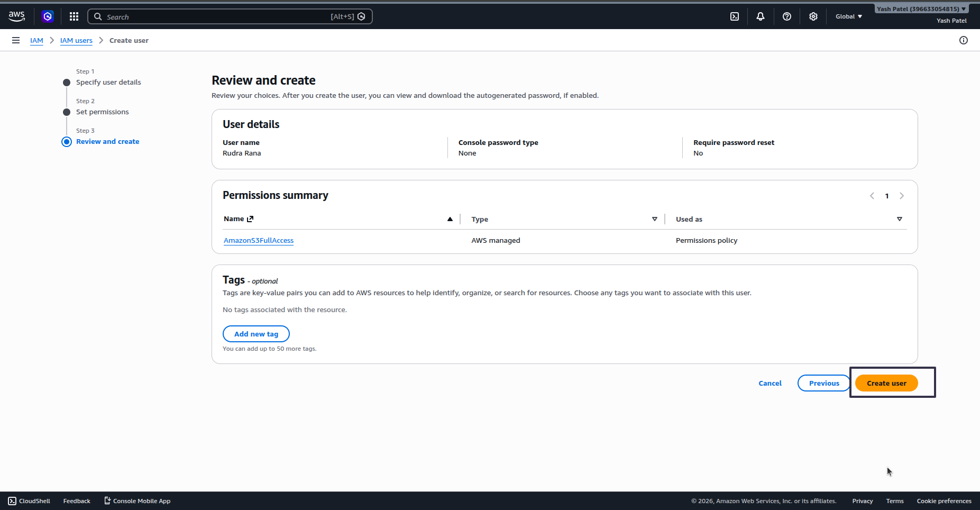This screenshot has width=980, height=510.
Task: Click the Create user breadcrumb text
Action: tap(129, 40)
